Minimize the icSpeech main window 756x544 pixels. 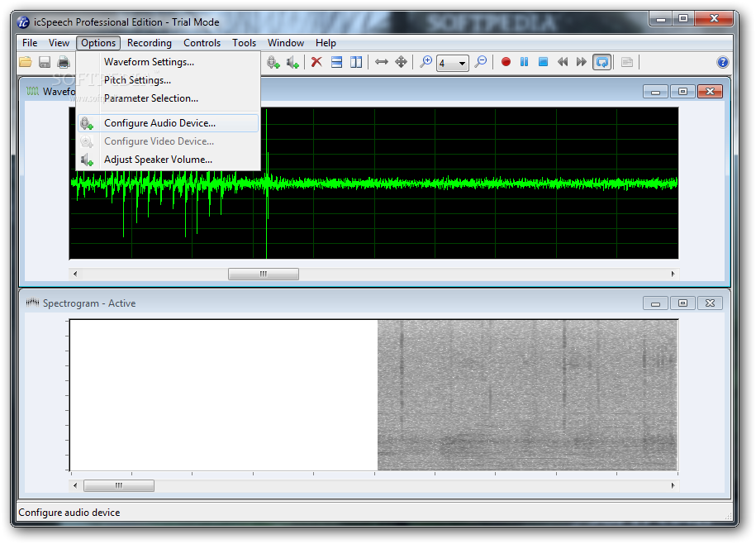coord(660,19)
